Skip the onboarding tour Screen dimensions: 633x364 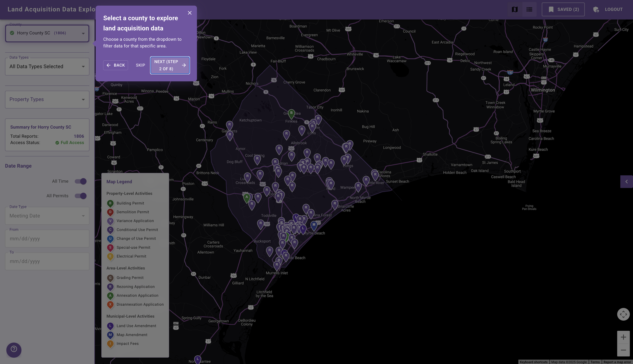click(140, 65)
